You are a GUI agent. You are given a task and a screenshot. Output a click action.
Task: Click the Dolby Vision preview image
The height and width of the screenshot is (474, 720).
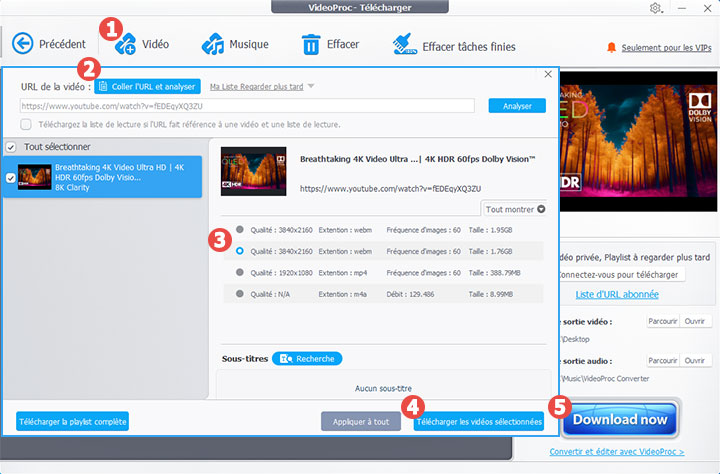point(638,141)
